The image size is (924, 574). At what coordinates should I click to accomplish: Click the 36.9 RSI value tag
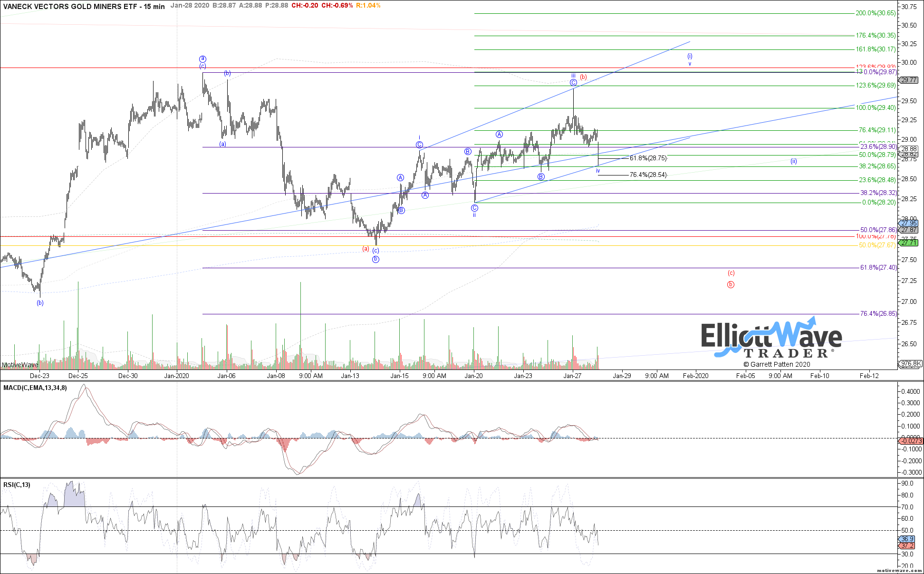(x=907, y=539)
